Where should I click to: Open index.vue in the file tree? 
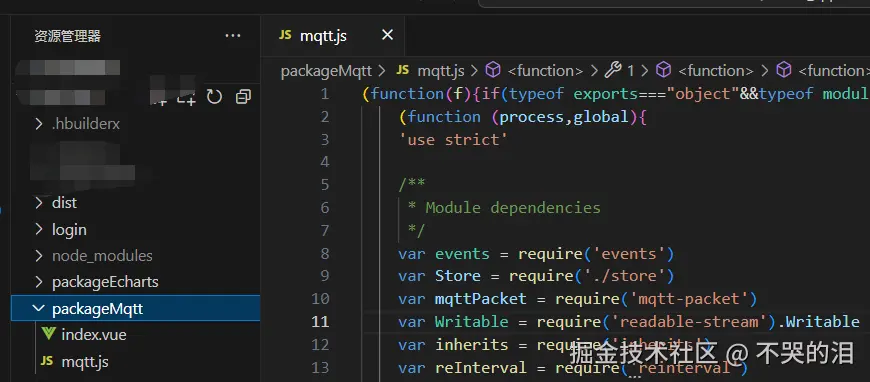pyautogui.click(x=94, y=335)
